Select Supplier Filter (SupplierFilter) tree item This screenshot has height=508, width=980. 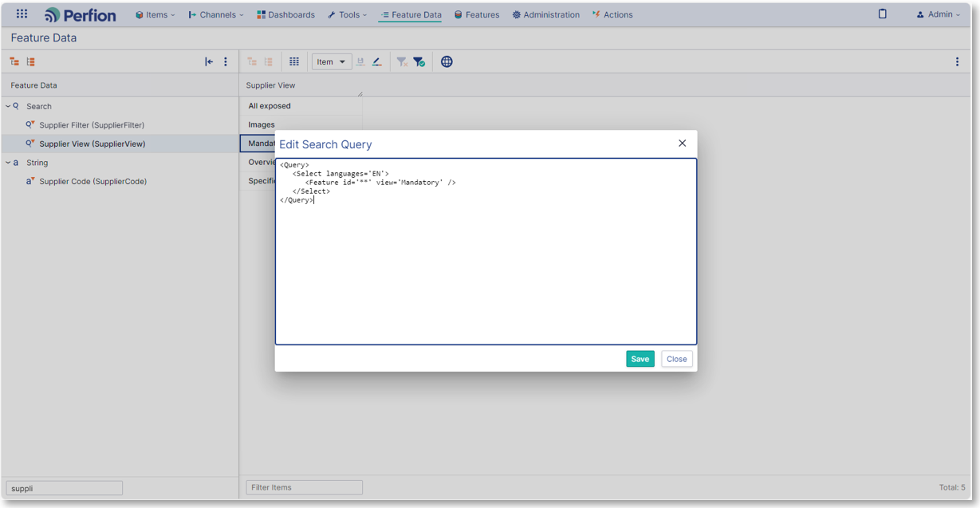point(92,125)
